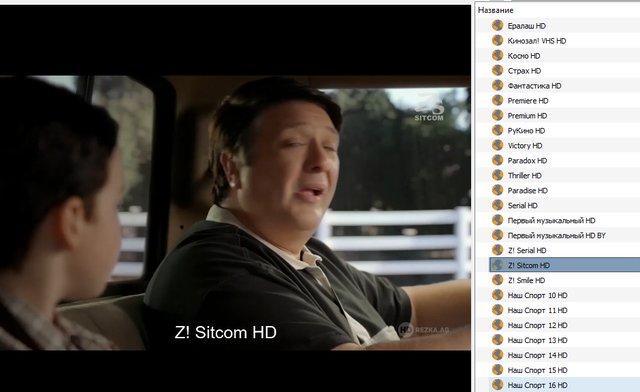
Task: Select the Страх HD channel name
Action: pyautogui.click(x=524, y=71)
